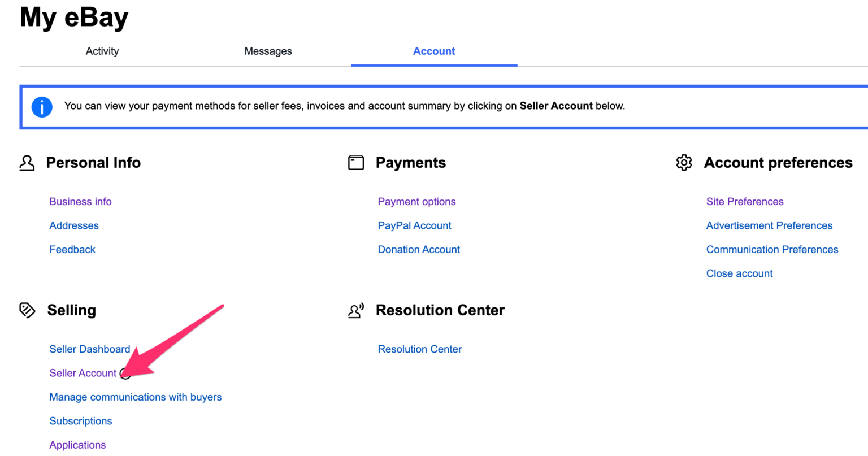Open the Donation Account page
Screen dimensions: 868x456
419,249
